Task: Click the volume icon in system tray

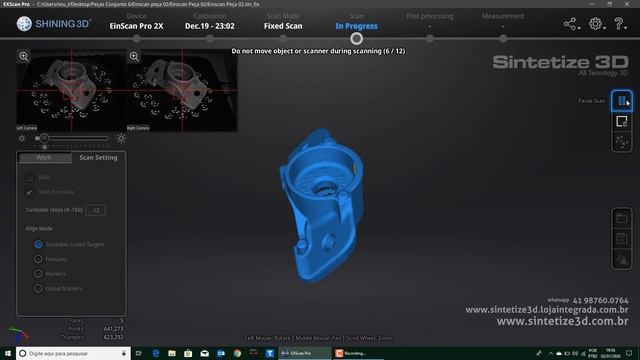Action: [575, 353]
